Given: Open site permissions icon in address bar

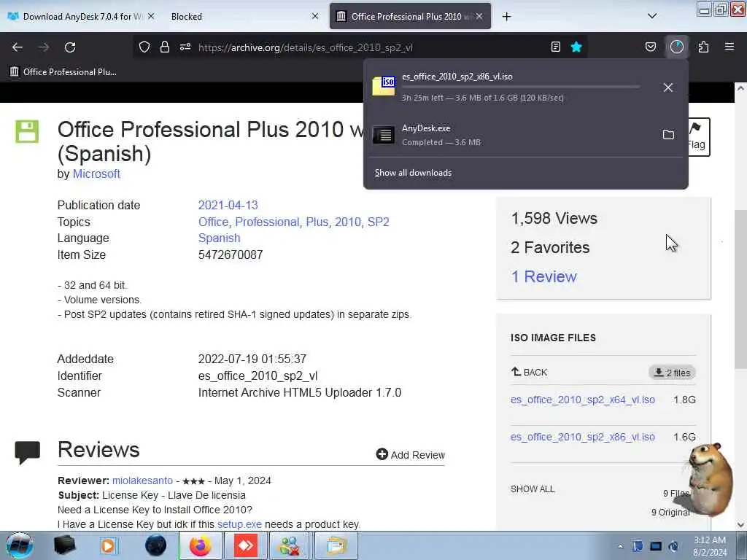Looking at the screenshot, I should coord(185,47).
